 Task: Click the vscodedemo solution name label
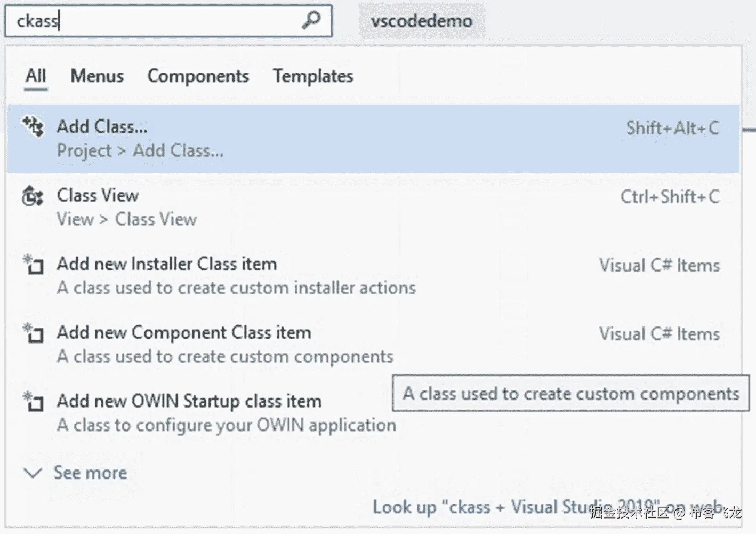click(421, 21)
